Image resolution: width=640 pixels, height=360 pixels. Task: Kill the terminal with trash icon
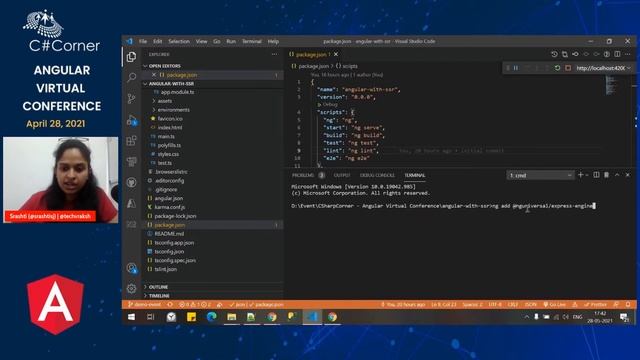click(607, 175)
